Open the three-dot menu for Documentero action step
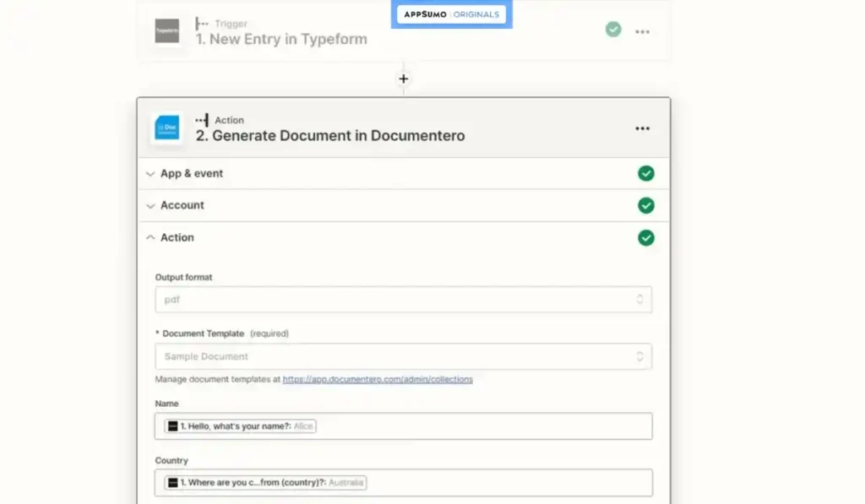The height and width of the screenshot is (504, 865). click(642, 128)
